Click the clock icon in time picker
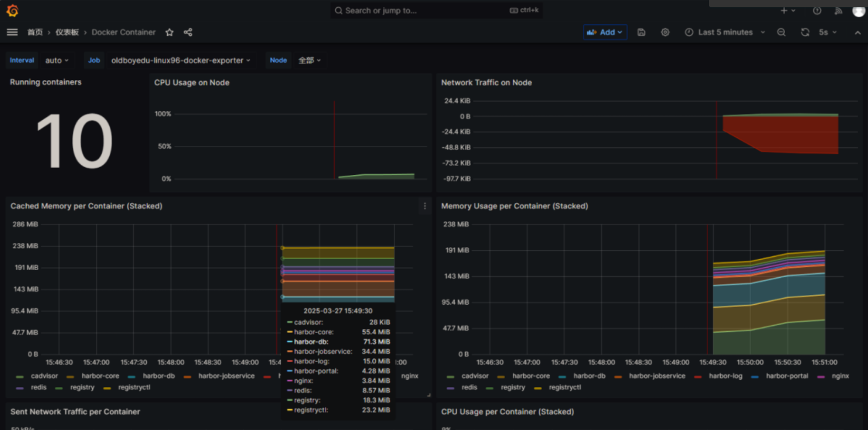This screenshot has height=430, width=868. tap(689, 32)
